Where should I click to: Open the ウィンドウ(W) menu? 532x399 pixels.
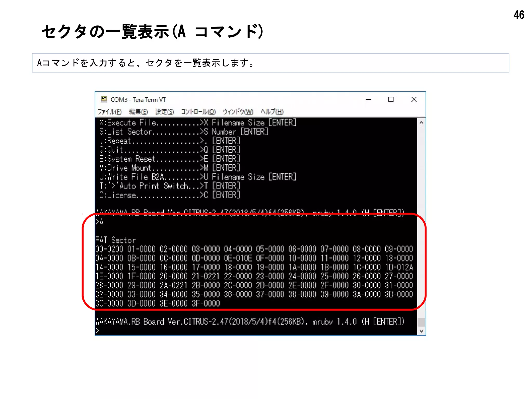pos(238,112)
